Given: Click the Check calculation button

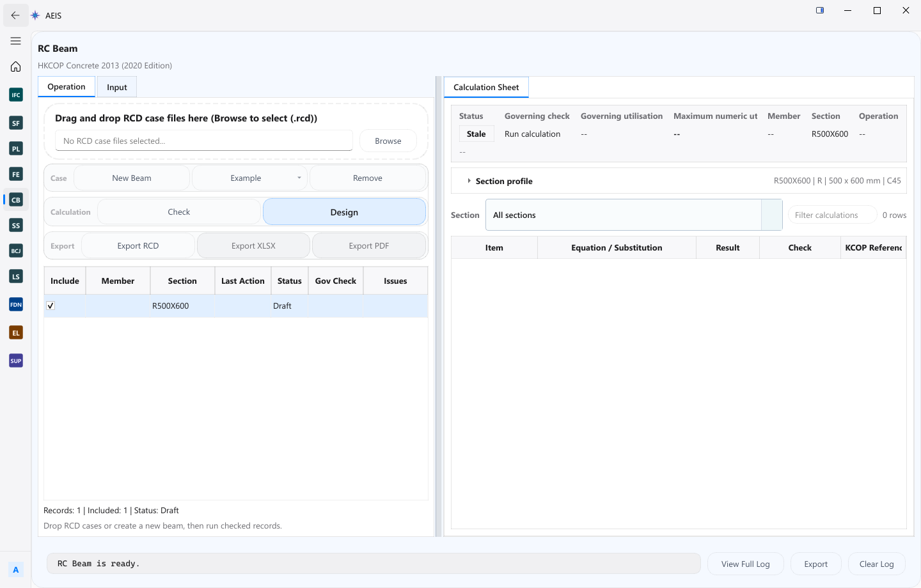Looking at the screenshot, I should [179, 212].
